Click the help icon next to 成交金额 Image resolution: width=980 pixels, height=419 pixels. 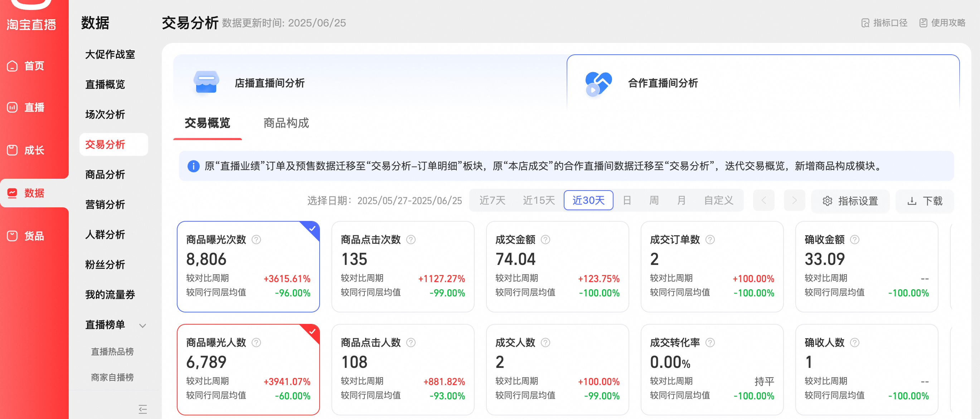tap(545, 240)
